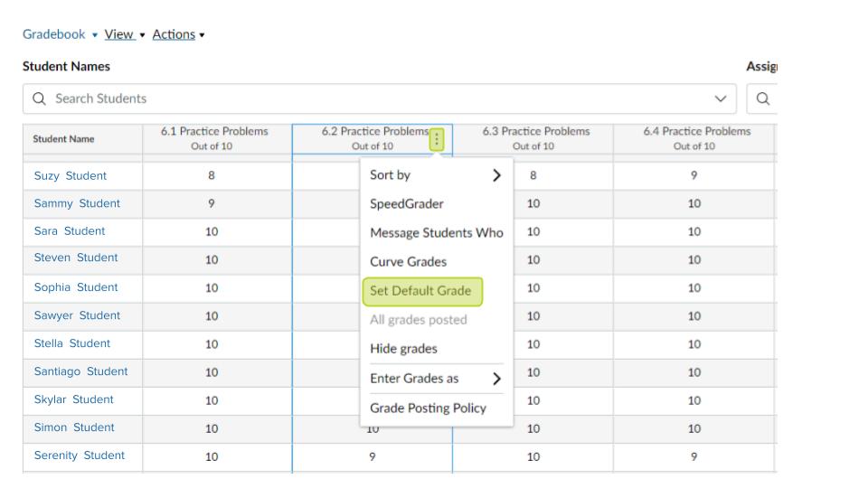This screenshot has width=868, height=488.
Task: Click the search magnifier icon in Search Students
Action: 40,99
